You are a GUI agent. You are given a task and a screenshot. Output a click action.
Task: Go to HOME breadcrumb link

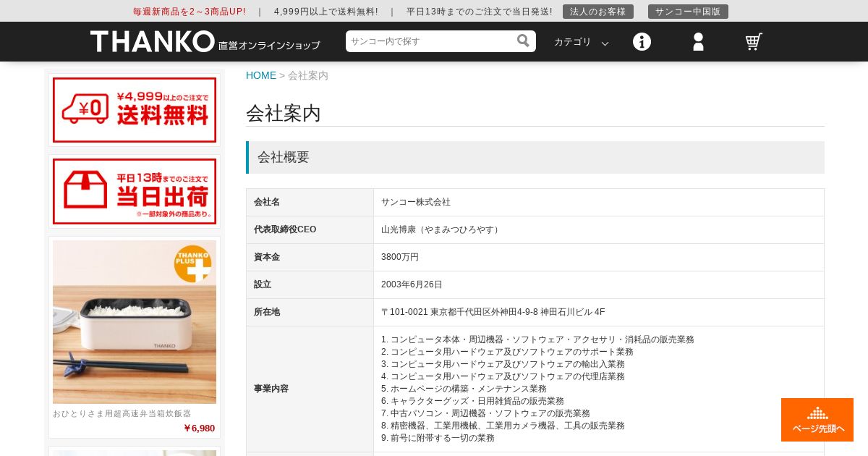[261, 75]
